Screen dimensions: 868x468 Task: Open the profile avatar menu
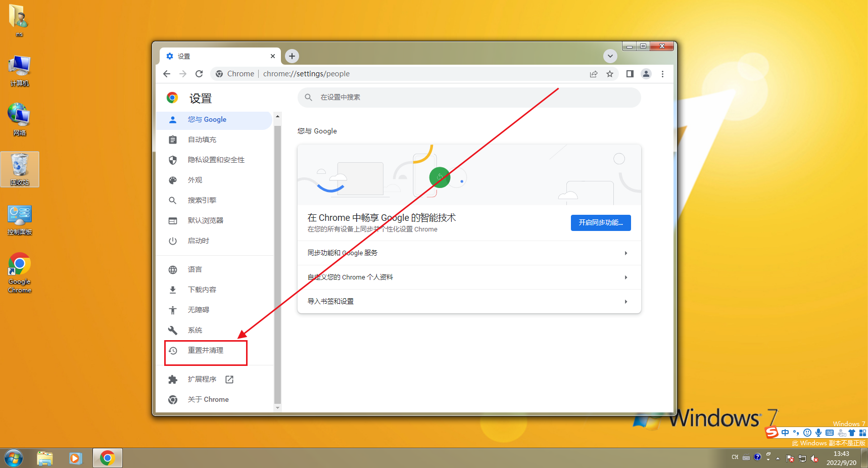pos(646,74)
